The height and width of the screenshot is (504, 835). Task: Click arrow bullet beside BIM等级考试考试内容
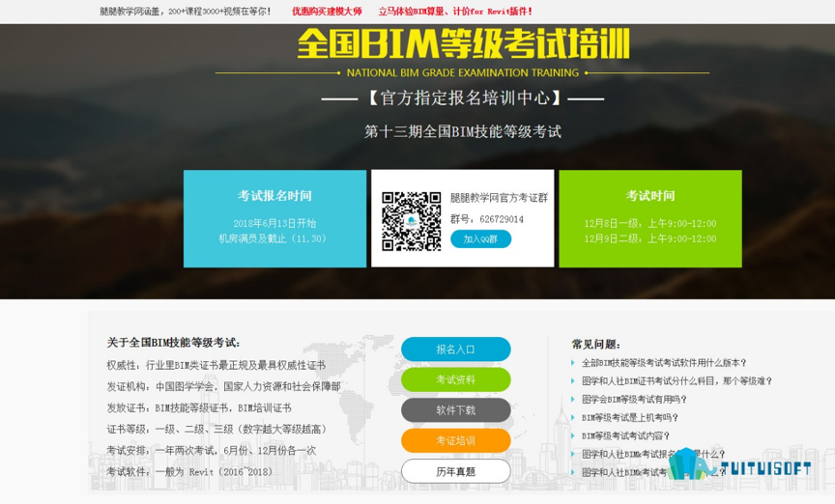click(x=573, y=435)
